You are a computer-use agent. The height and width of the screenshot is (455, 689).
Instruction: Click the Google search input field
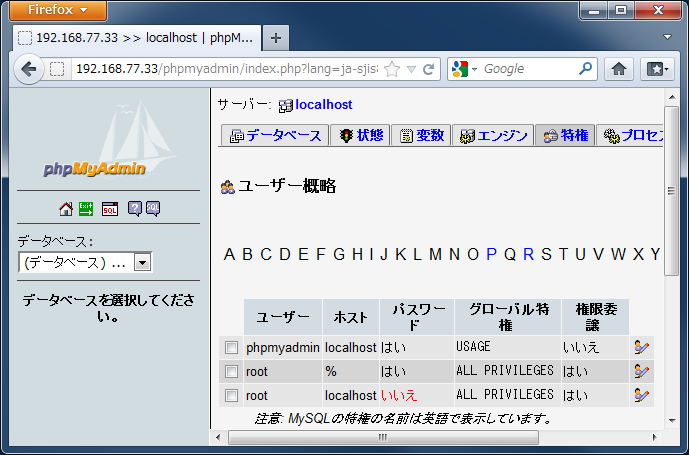tap(529, 69)
